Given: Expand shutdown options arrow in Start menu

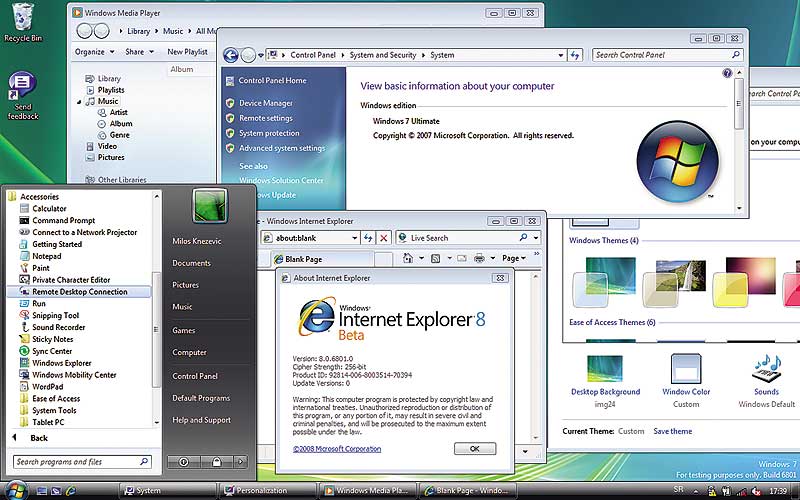Looking at the screenshot, I should click(x=241, y=462).
